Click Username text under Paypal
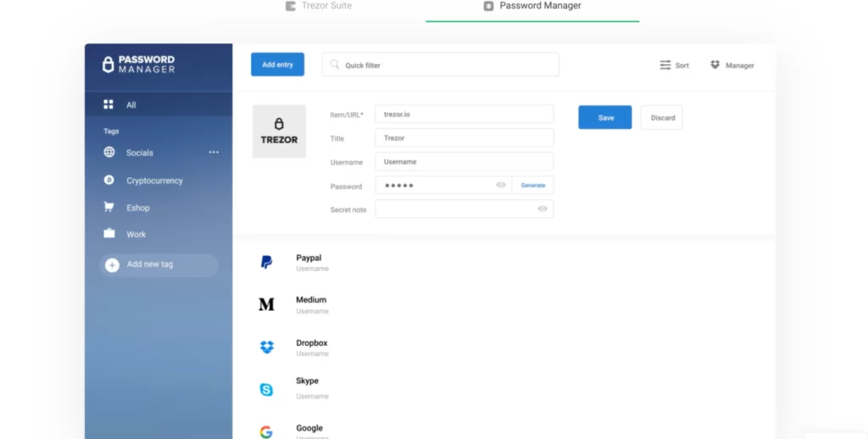The image size is (868, 439). (x=312, y=269)
